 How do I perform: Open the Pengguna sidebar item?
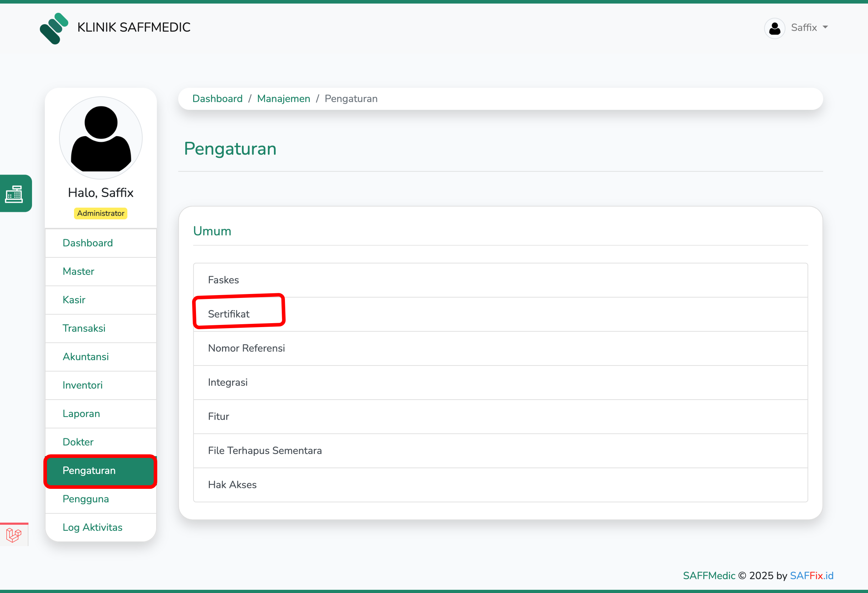coord(85,499)
